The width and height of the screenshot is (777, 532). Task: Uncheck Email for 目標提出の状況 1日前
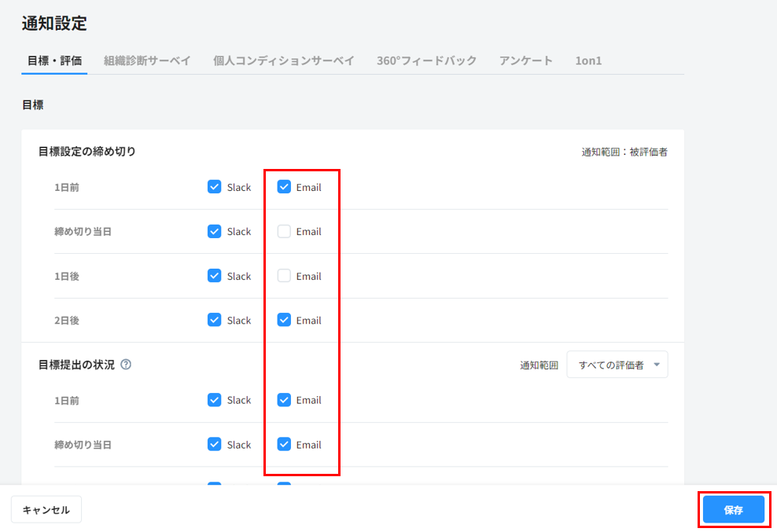click(x=284, y=400)
